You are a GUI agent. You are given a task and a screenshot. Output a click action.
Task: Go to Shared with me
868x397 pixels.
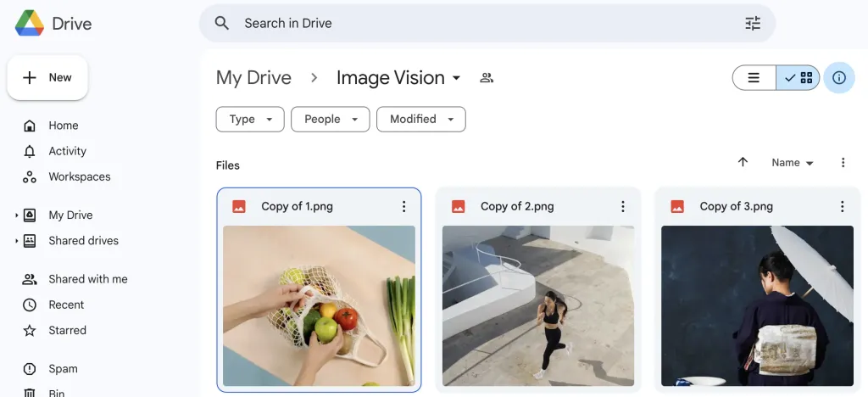87,279
